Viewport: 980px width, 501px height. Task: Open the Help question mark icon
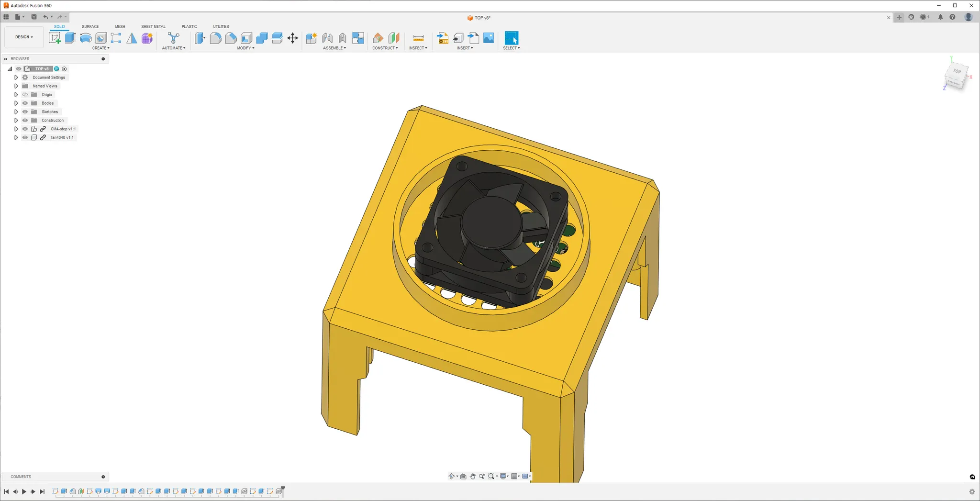tap(952, 17)
